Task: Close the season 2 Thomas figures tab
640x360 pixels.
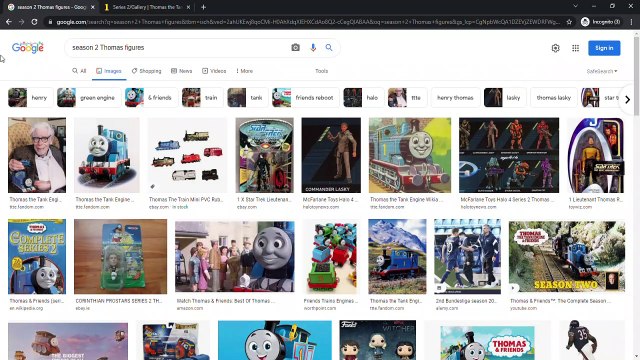Action: click(x=93, y=7)
